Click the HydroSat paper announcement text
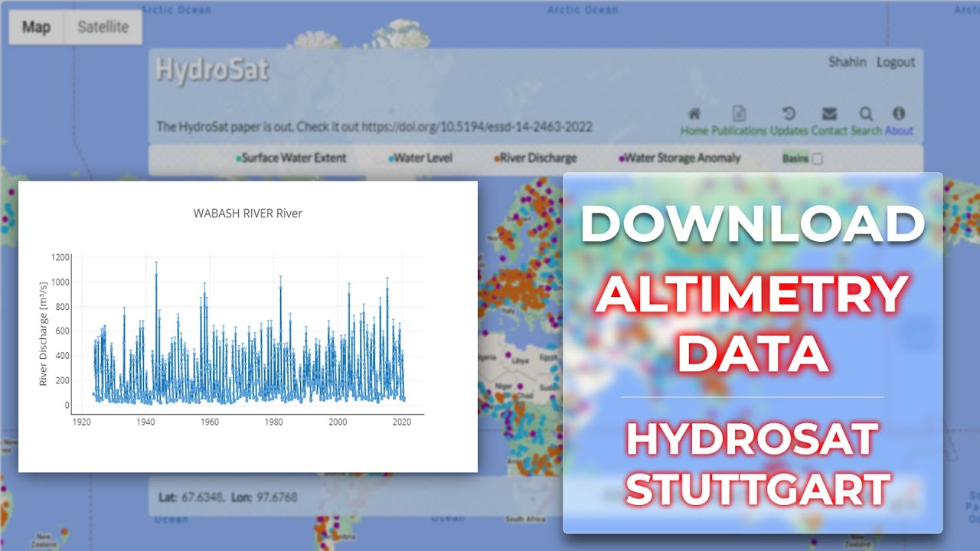This screenshot has width=980, height=551. [x=374, y=127]
